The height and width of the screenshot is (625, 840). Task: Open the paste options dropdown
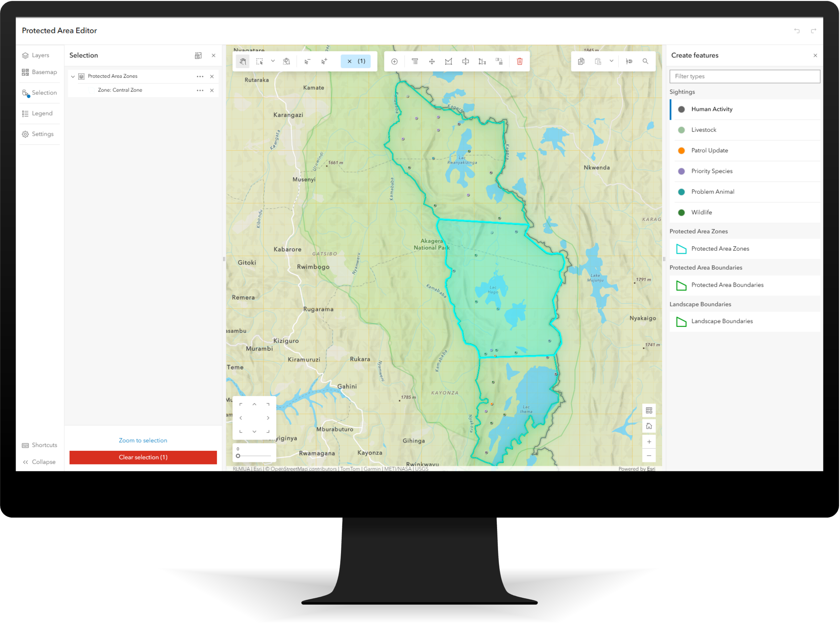pos(611,61)
